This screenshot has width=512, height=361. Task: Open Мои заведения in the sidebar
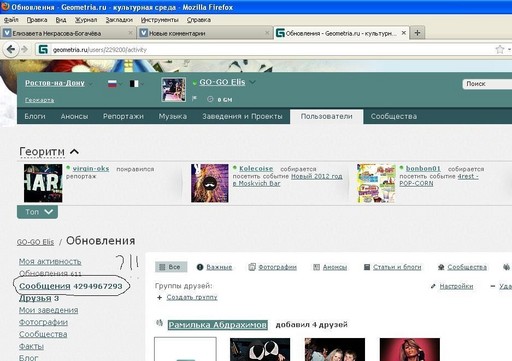pos(48,310)
